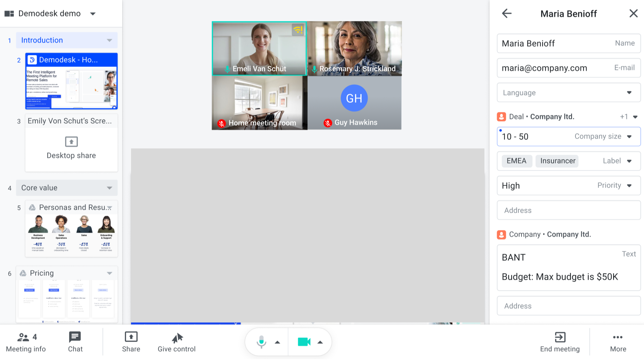View Meeting info with participant count
The image size is (644, 362).
[25, 341]
